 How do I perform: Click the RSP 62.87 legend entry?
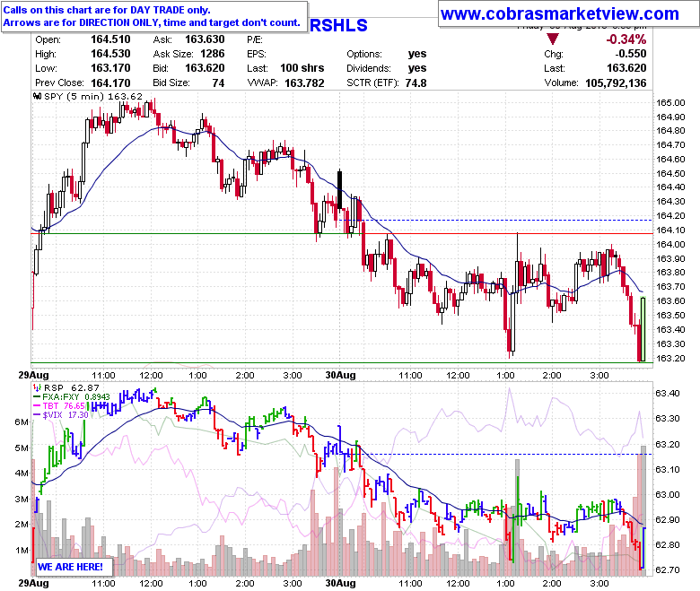coord(66,388)
